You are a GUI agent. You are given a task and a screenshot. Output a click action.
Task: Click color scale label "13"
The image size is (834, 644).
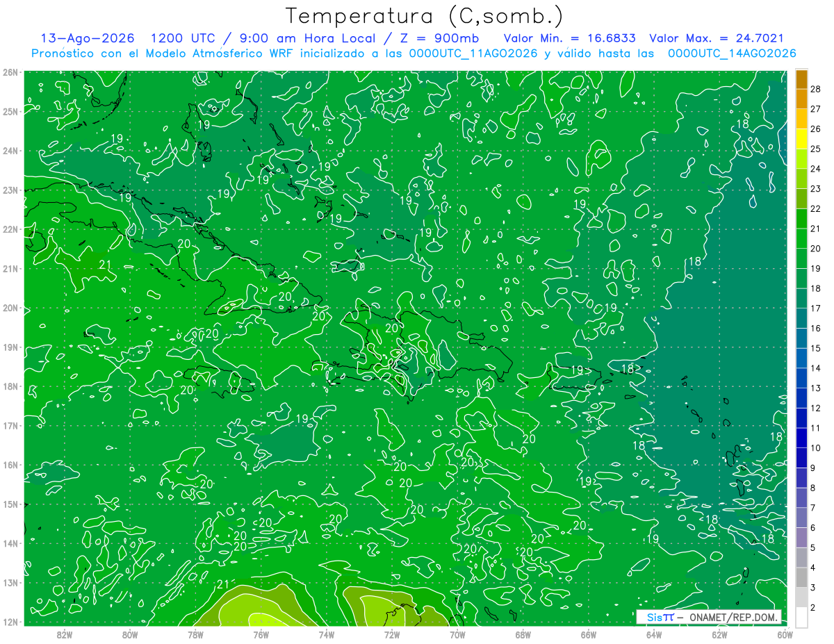[x=816, y=388]
